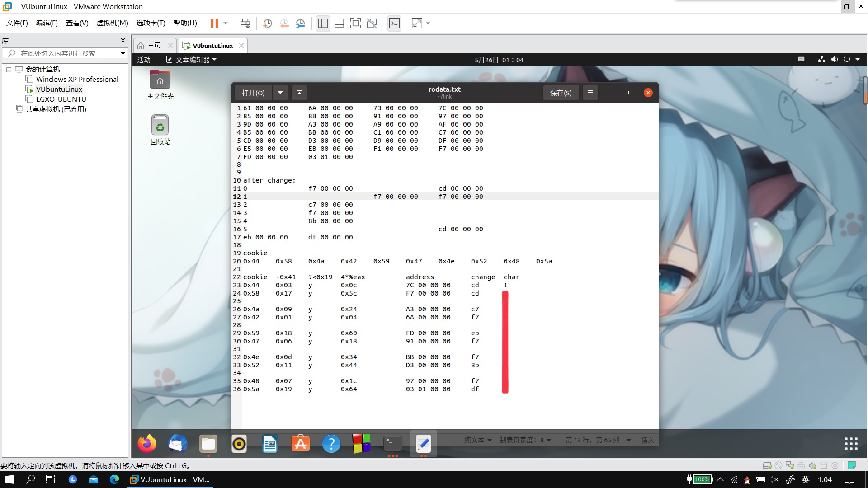
Task: Expand the library search dropdown arrow
Action: tap(123, 53)
